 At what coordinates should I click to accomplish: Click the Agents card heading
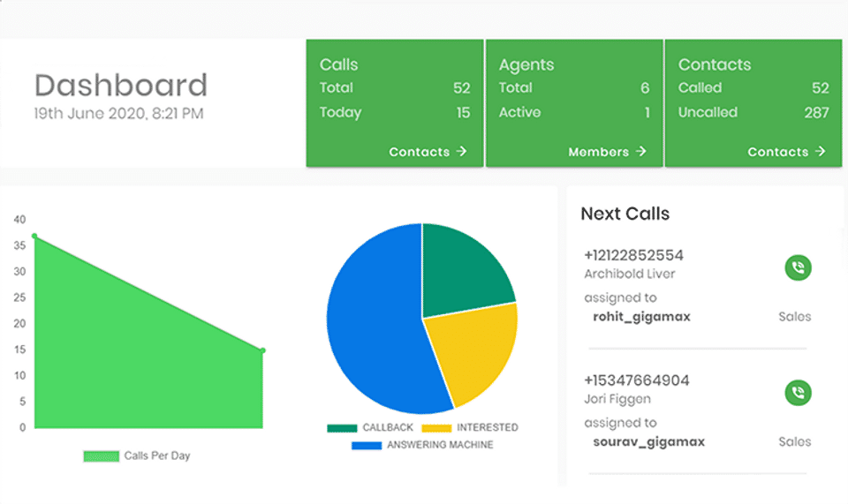[526, 65]
